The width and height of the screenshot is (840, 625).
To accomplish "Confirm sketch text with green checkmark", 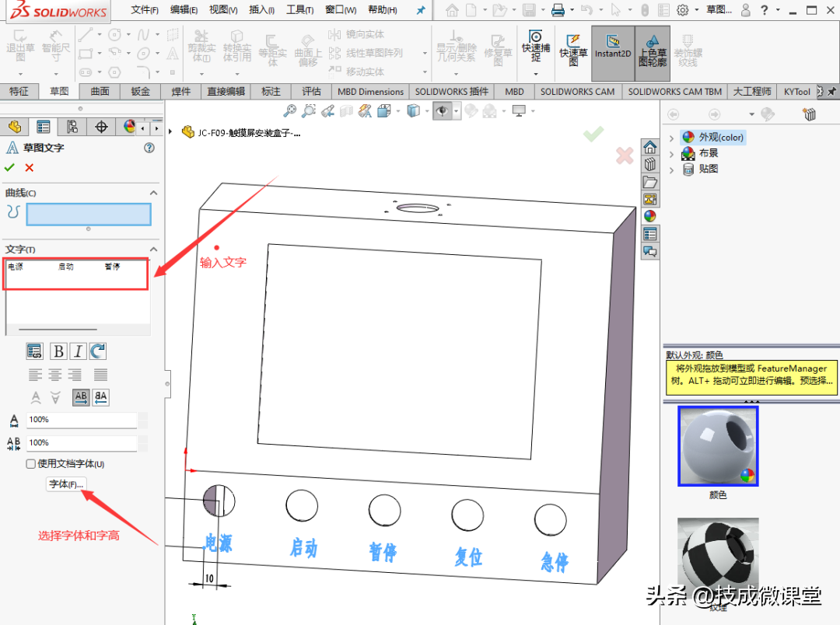I will click(9, 168).
